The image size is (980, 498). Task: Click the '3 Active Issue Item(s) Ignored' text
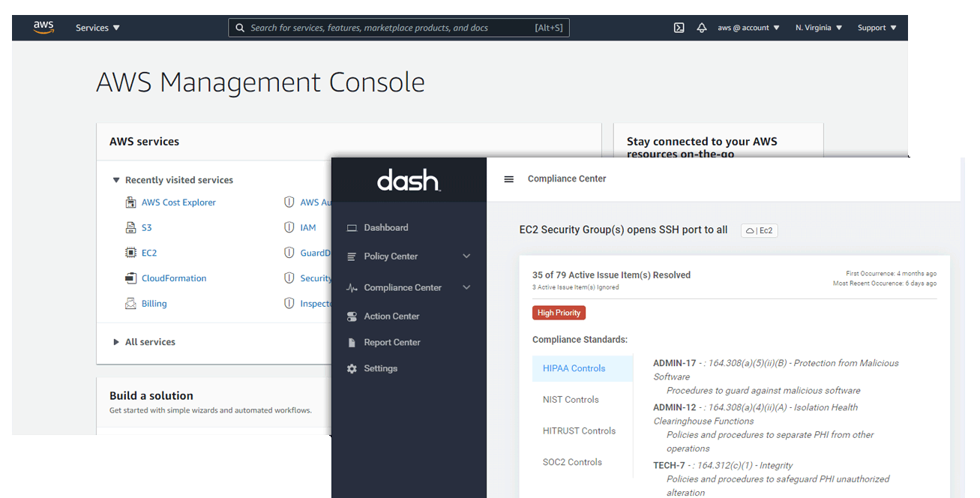coord(576,287)
